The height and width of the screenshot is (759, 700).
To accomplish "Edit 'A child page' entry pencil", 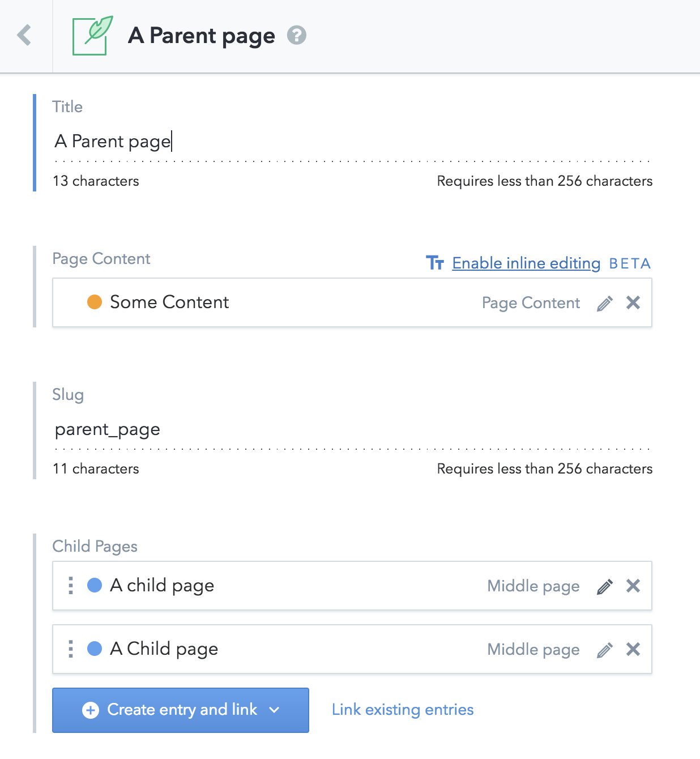I will point(604,587).
